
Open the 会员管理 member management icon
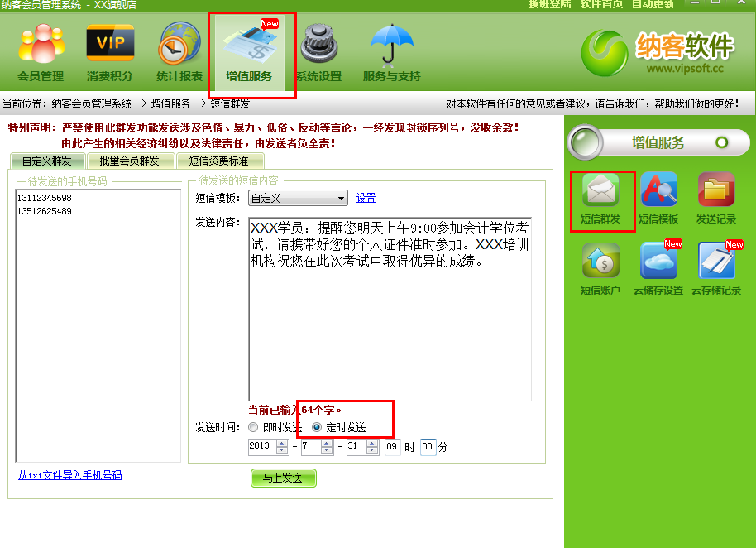[41, 51]
